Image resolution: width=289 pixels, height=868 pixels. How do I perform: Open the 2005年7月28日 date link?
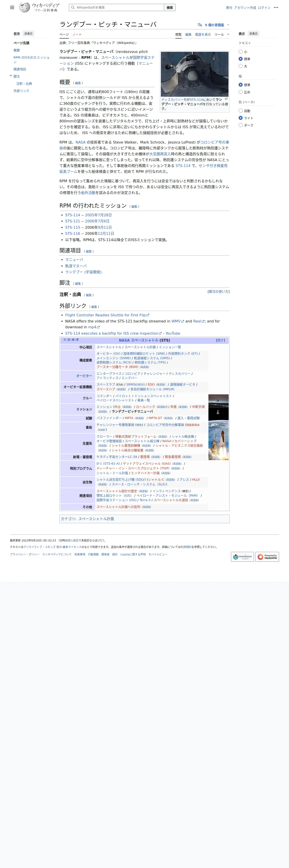(98, 215)
